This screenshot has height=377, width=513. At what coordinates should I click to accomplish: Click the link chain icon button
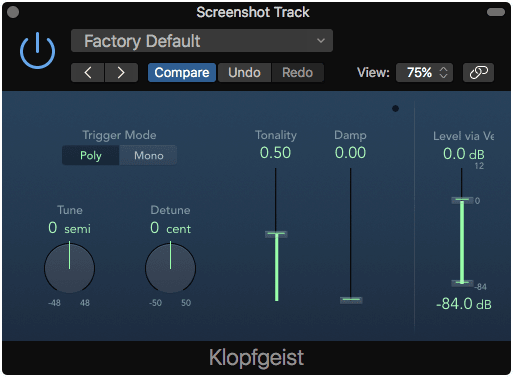[478, 72]
